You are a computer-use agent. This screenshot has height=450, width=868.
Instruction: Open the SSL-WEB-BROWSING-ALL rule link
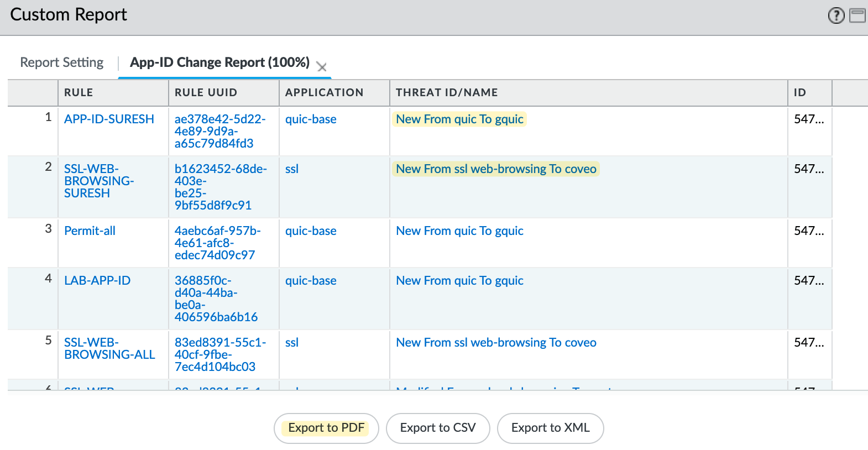pyautogui.click(x=109, y=349)
